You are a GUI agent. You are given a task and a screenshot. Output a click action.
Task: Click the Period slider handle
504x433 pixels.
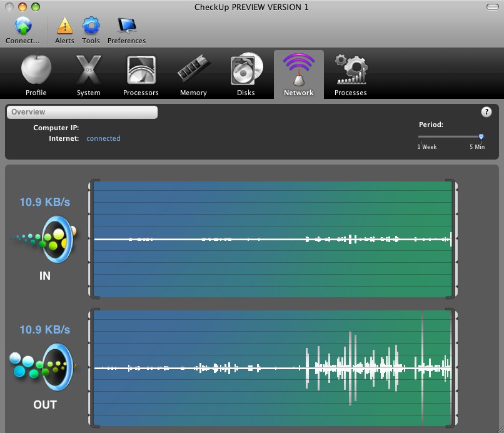tap(481, 136)
